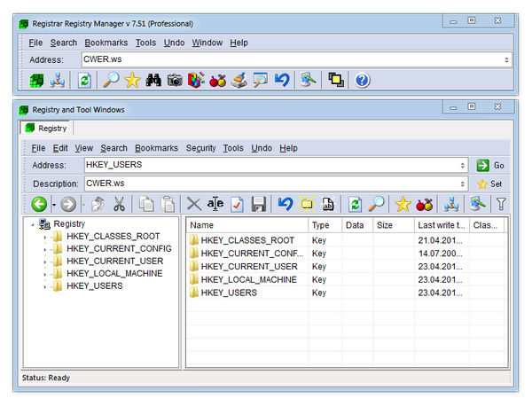This screenshot has width=532, height=406.
Task: Click the save floppy disk icon
Action: [x=259, y=204]
